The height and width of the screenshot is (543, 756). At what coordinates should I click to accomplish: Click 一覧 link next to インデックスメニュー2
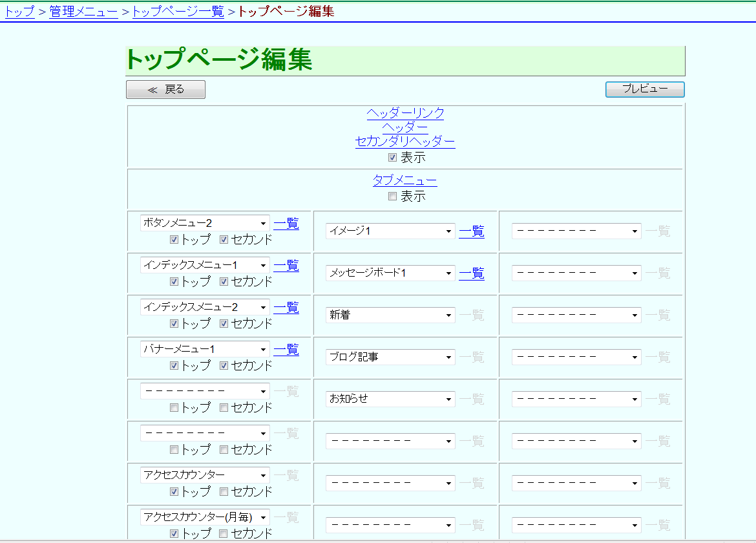coord(286,307)
